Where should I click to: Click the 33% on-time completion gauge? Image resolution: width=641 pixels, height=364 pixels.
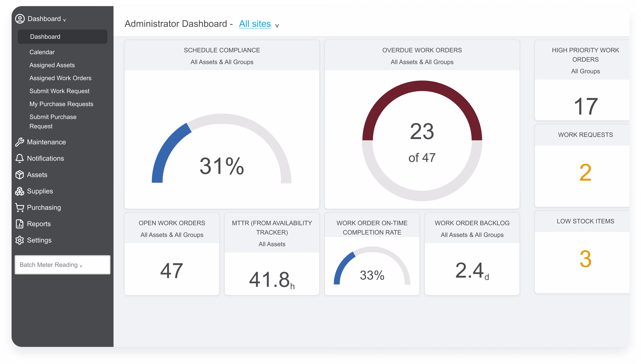click(372, 265)
